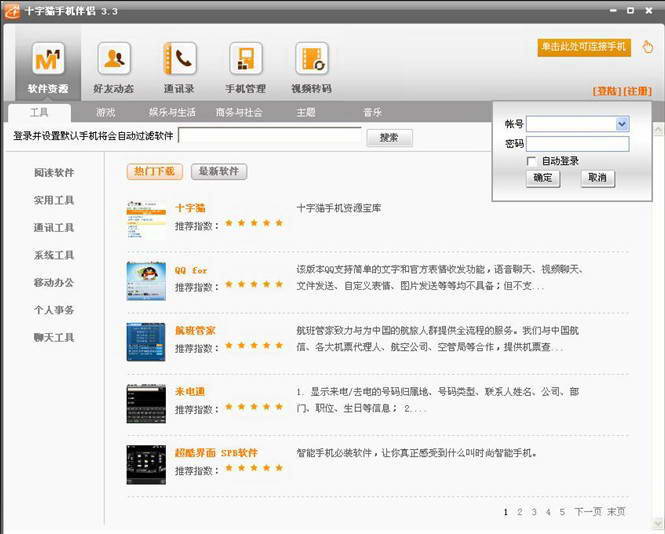The image size is (665, 534).
Task: Expand the 帐号 dropdown arrow
Action: coord(621,124)
